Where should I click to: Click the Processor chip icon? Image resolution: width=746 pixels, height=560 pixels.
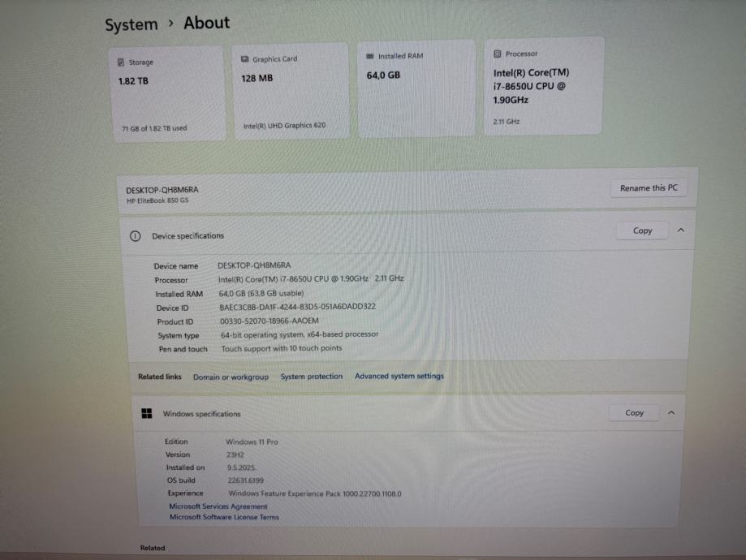coord(497,54)
